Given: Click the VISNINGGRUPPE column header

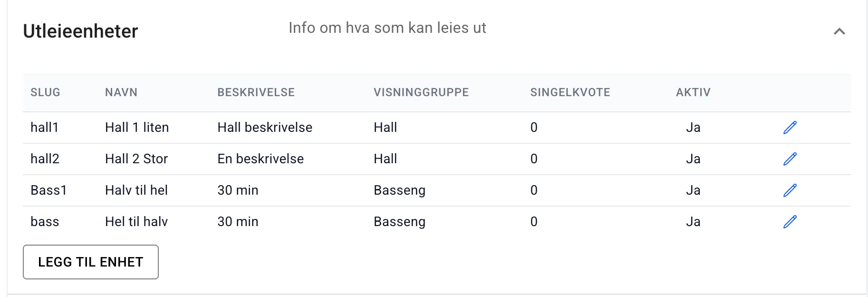Looking at the screenshot, I should 421,92.
